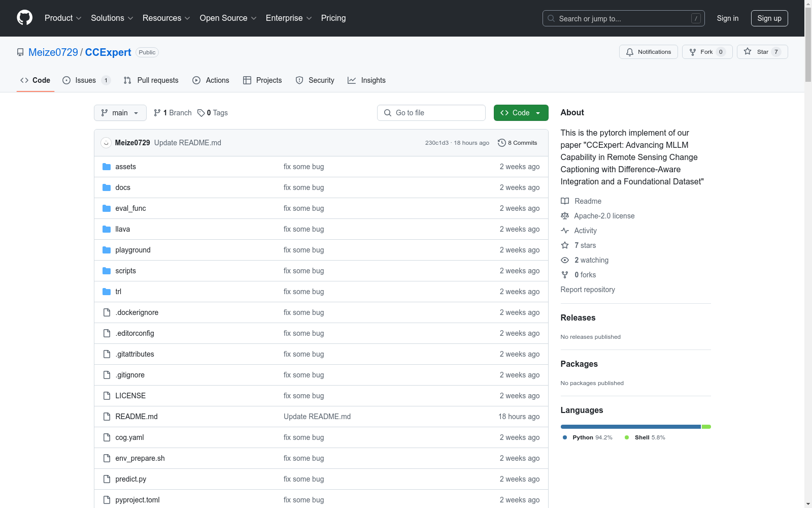Open the main branch selector dropdown

[x=120, y=113]
